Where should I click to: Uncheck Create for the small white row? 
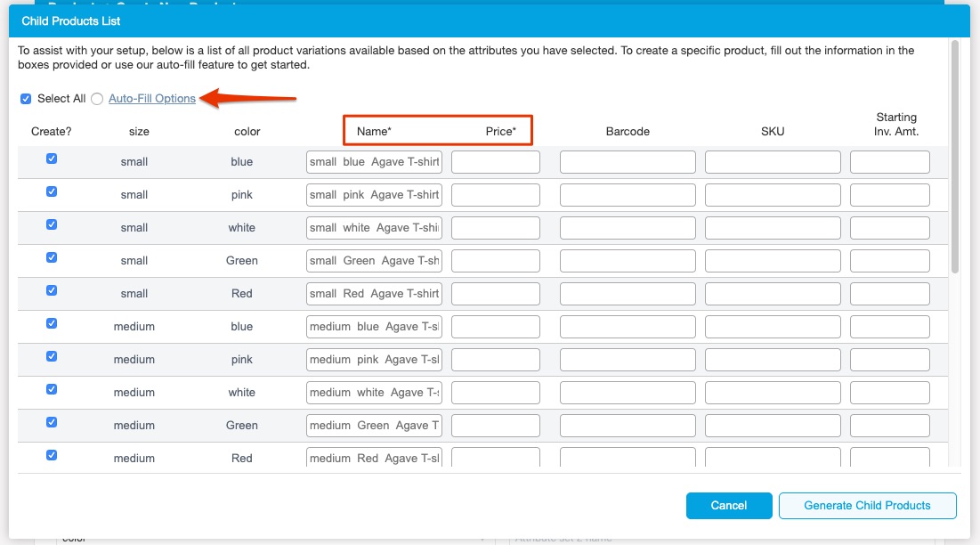pos(51,224)
